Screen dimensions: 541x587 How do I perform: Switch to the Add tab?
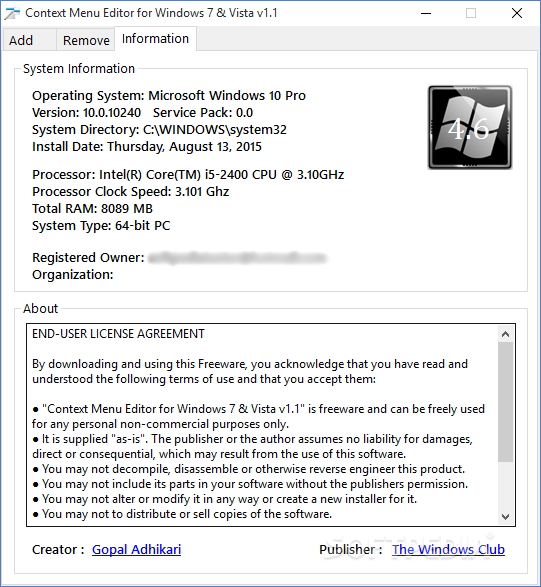[29, 40]
